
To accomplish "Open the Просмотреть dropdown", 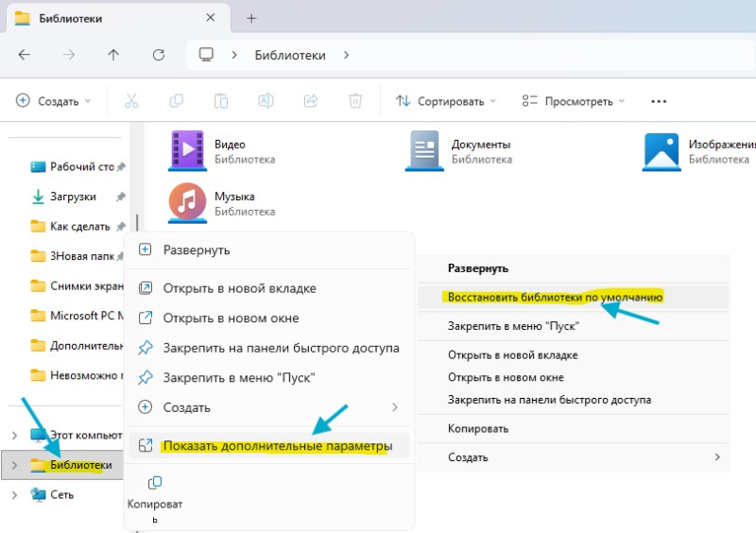I will (574, 101).
